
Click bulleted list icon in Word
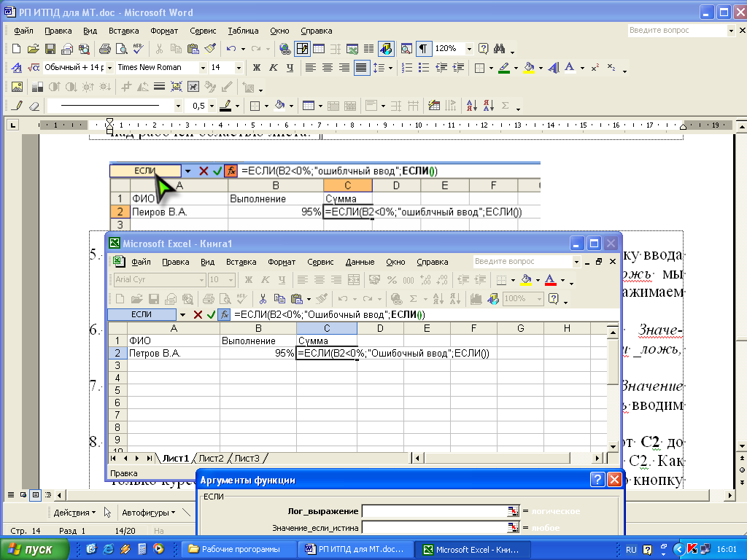point(424,68)
